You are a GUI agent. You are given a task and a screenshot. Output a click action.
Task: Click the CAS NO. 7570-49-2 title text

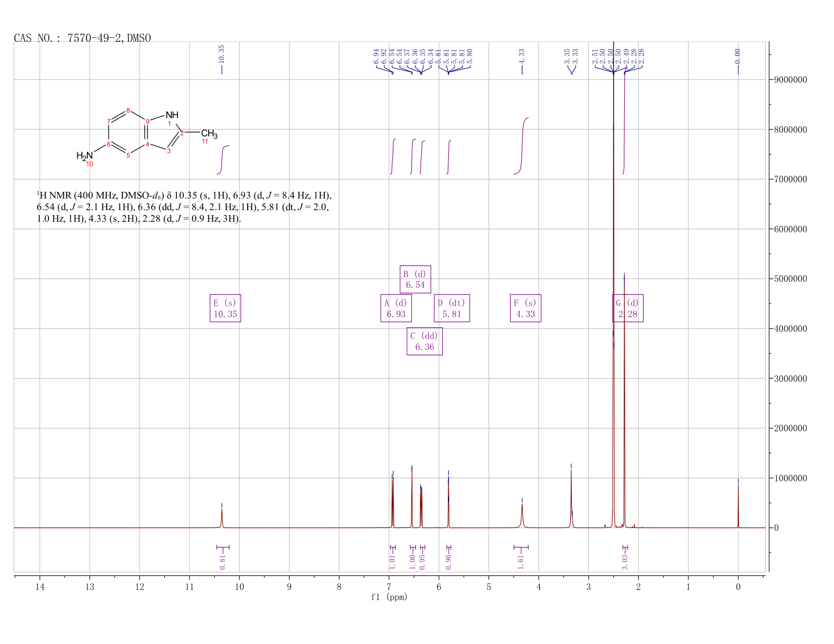coord(82,38)
